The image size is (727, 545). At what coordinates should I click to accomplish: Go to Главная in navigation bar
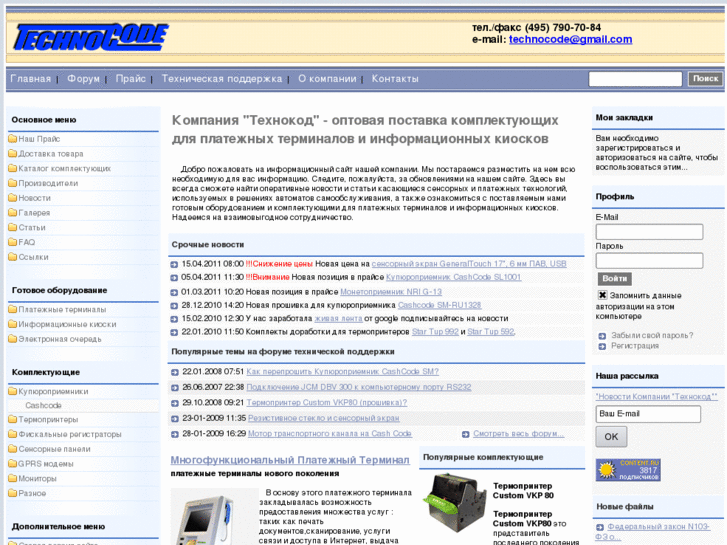coord(31,79)
